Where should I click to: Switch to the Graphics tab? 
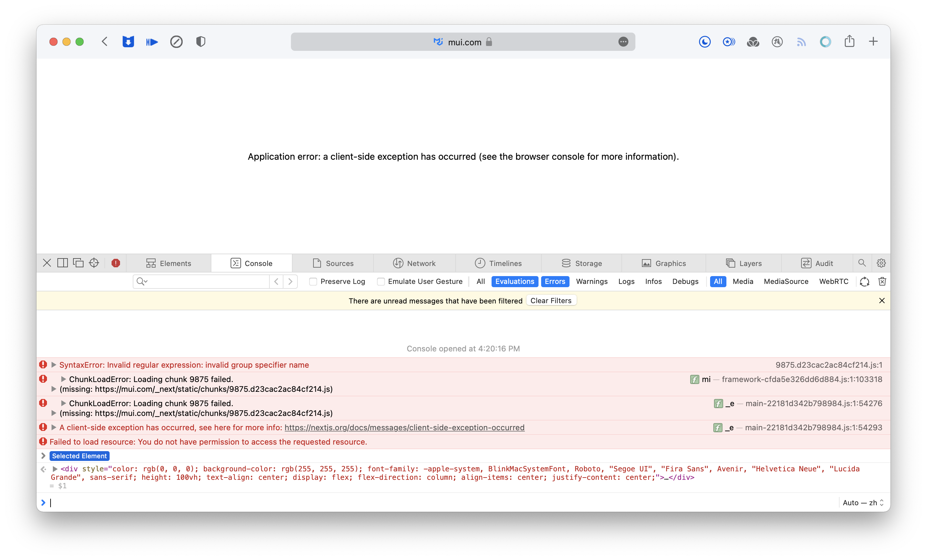pyautogui.click(x=664, y=263)
